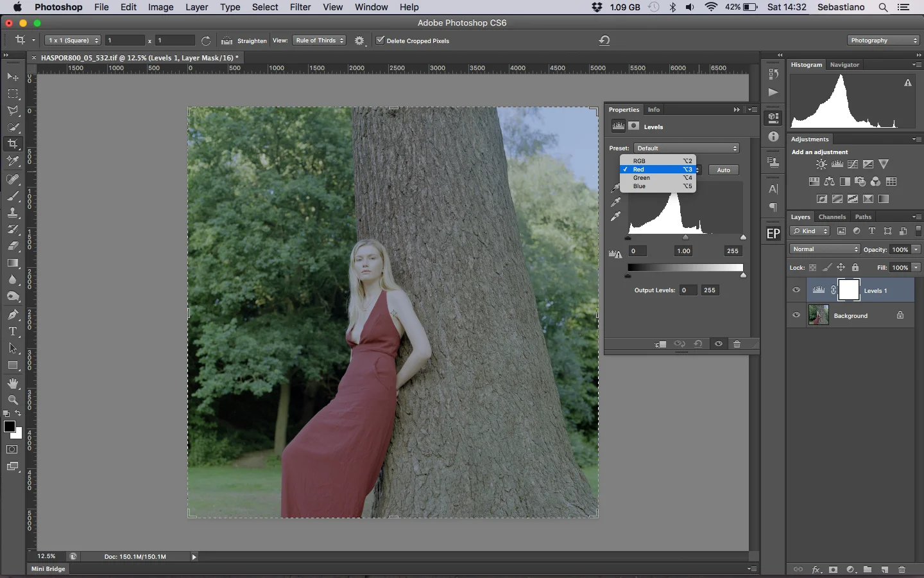
Task: Reset adjustment defaults in Properties panel
Action: pyautogui.click(x=699, y=344)
